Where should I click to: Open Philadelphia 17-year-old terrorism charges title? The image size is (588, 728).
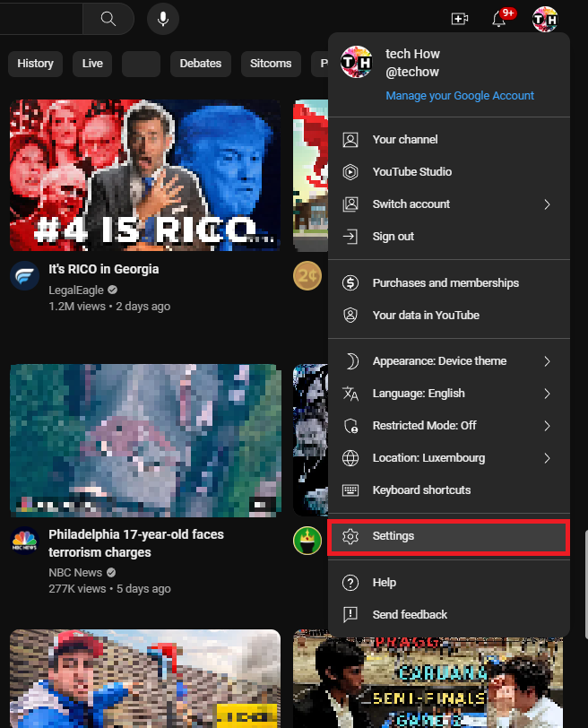click(136, 543)
